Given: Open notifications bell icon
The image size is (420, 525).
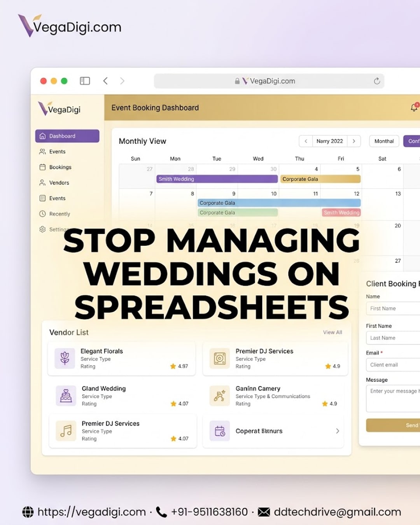Looking at the screenshot, I should (414, 107).
